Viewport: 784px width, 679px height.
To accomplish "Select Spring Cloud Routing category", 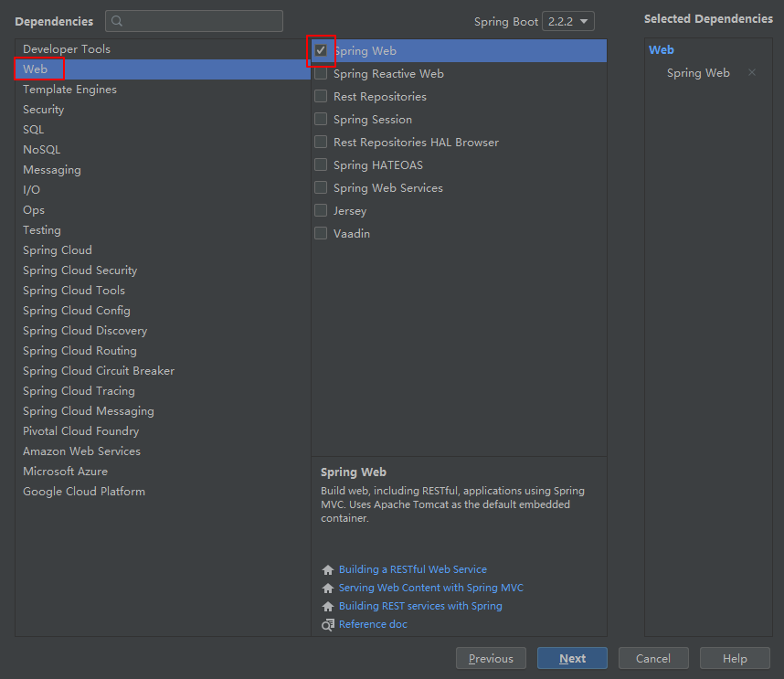I will pyautogui.click(x=163, y=351).
